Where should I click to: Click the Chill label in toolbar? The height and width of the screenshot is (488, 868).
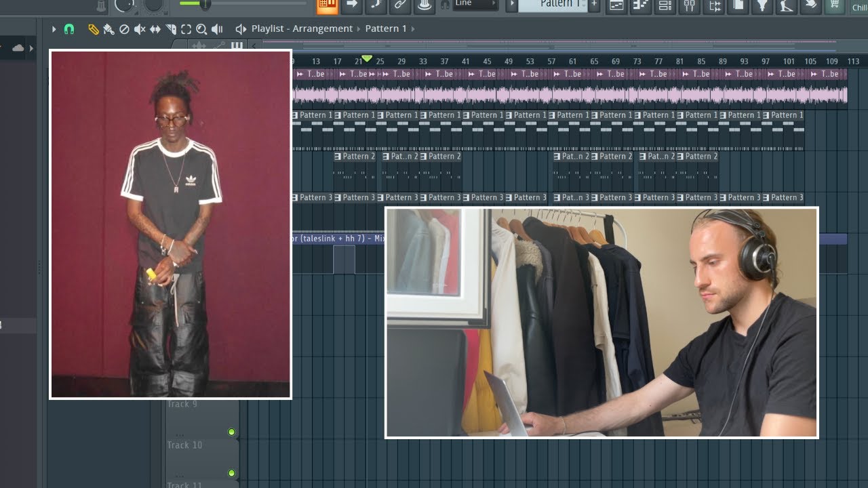click(x=859, y=7)
